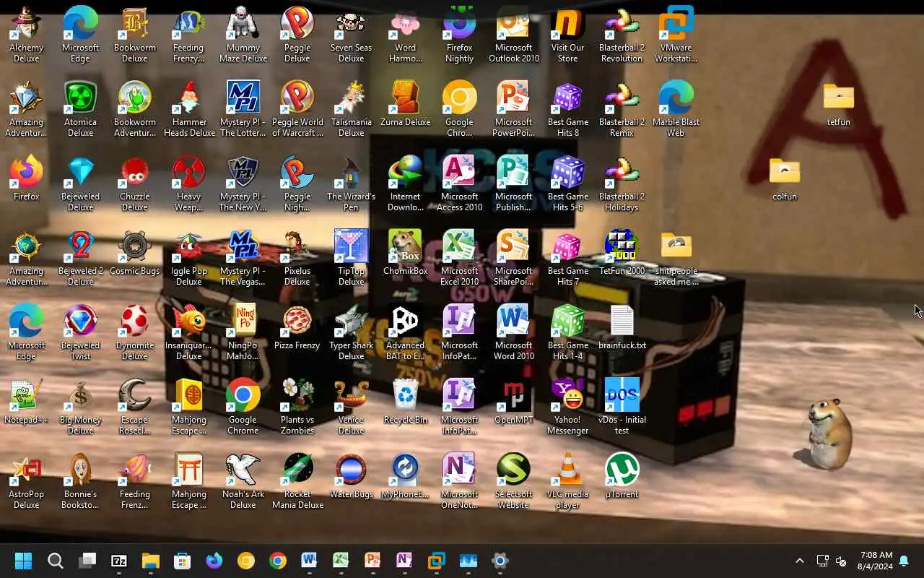
Task: Open Mummy Maze Deluxe shortcut
Action: [243, 35]
